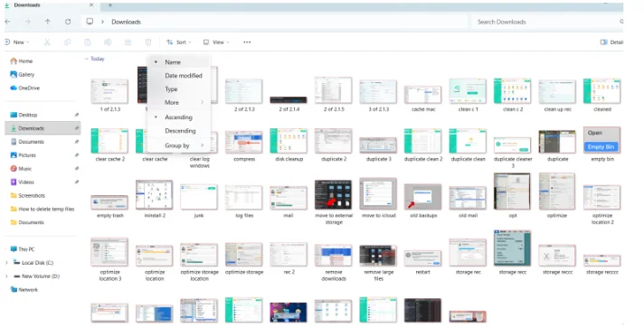Click the "optimize storage location" file name
The height and width of the screenshot is (327, 644).
click(x=199, y=276)
